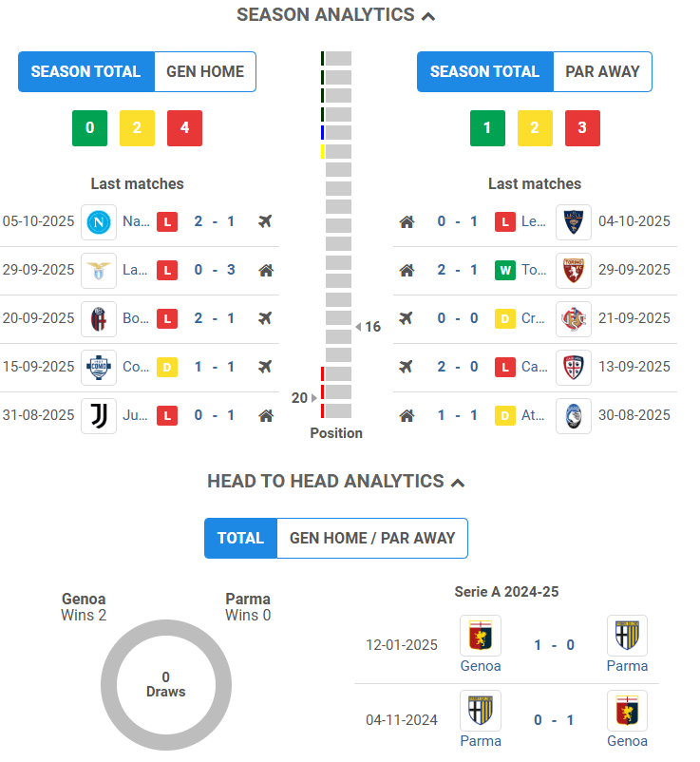
Task: Click Genoa's red losses count badge
Action: pyautogui.click(x=184, y=127)
